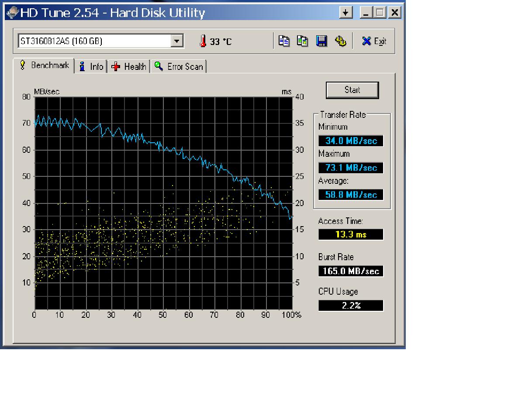Click the Access Time: label
532x416 pixels.
pyautogui.click(x=341, y=221)
